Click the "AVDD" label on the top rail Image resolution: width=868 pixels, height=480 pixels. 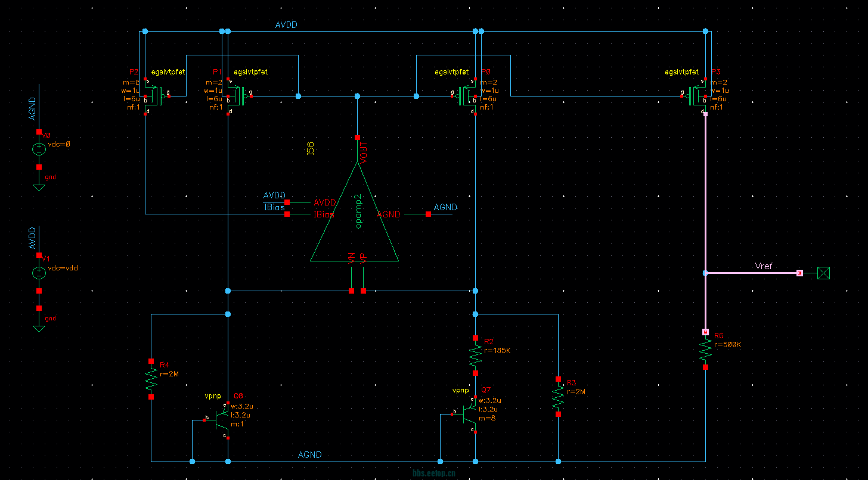tap(286, 25)
